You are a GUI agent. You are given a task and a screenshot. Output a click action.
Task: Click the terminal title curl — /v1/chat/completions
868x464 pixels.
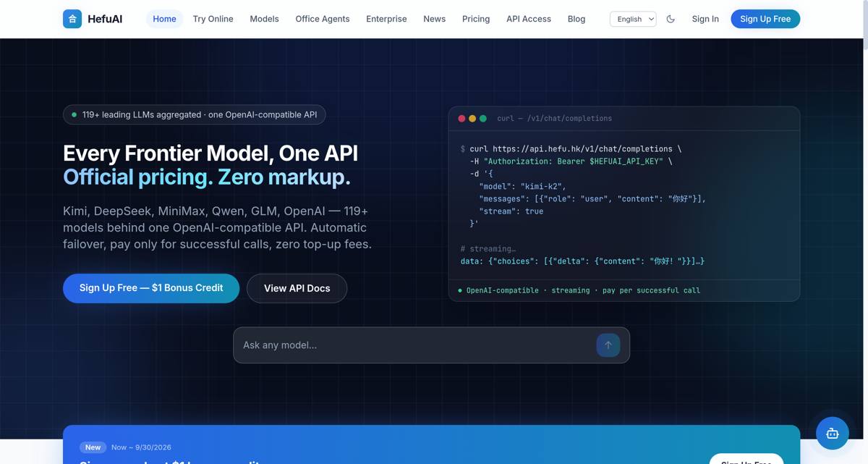[x=555, y=119]
